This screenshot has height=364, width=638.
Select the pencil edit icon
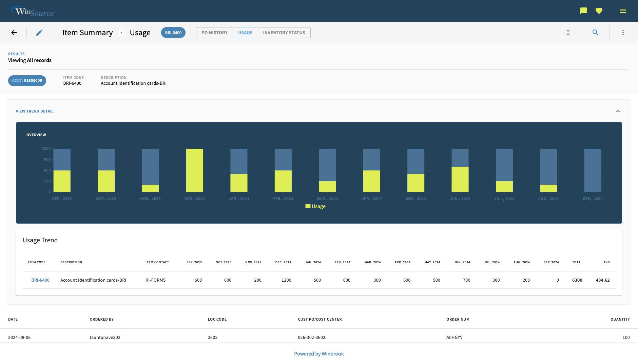39,32
